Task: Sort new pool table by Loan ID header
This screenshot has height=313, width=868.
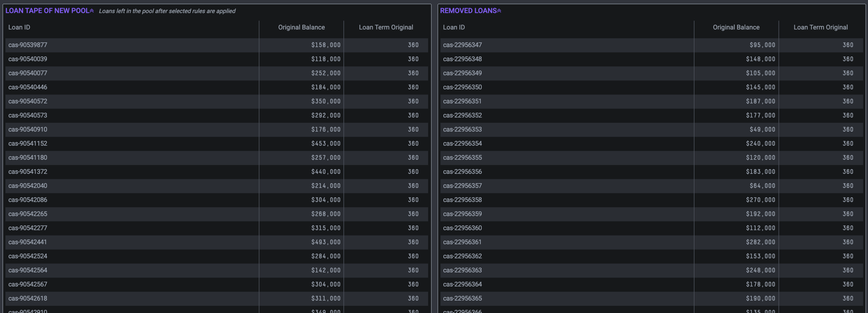Action: (x=19, y=27)
